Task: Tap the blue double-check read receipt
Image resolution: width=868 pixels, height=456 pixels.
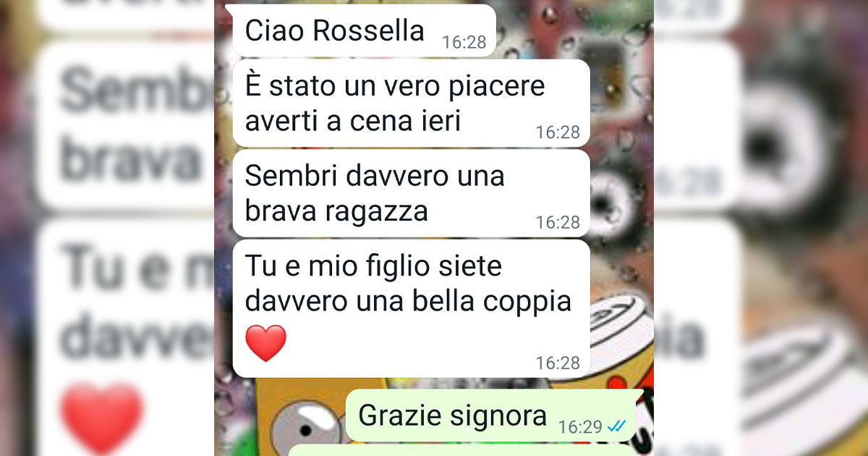Action: 616,427
